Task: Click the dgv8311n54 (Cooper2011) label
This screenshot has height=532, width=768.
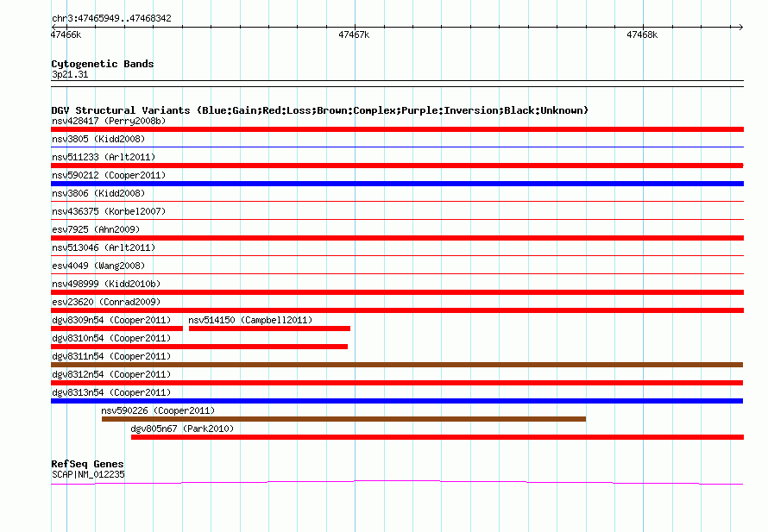Action: (111, 356)
